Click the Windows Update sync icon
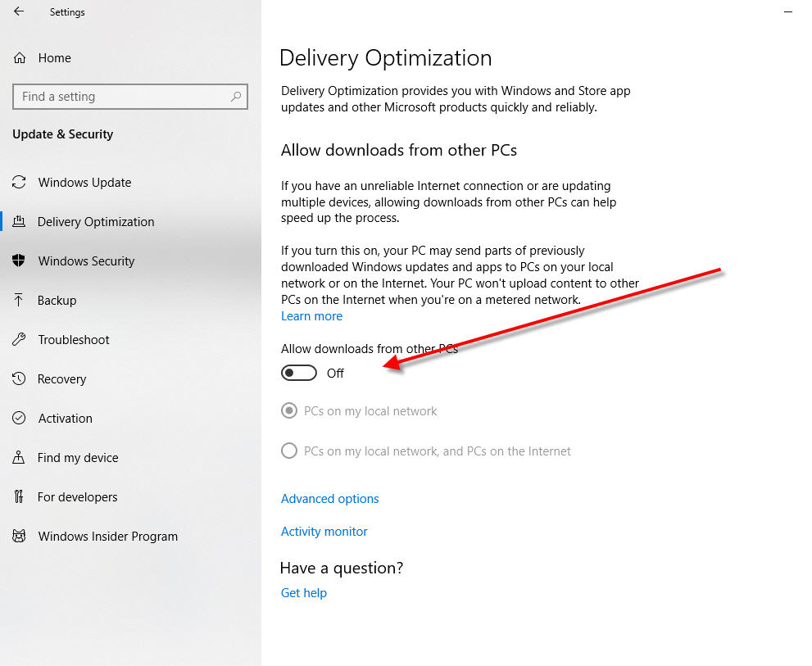812x666 pixels. point(19,183)
